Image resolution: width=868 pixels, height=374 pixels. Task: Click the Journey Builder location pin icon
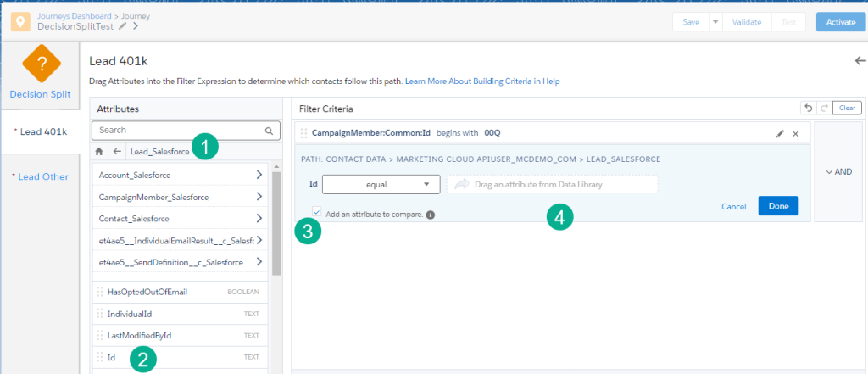pyautogui.click(x=21, y=21)
